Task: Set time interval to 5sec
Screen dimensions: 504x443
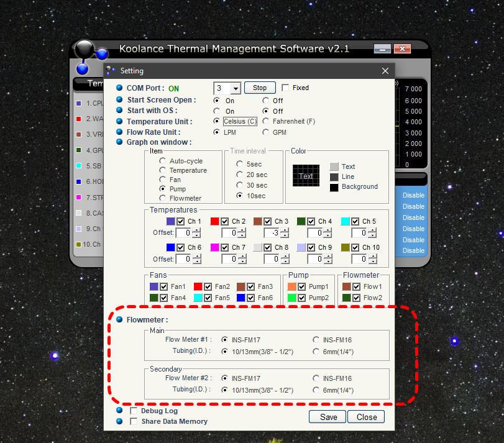Action: click(239, 164)
